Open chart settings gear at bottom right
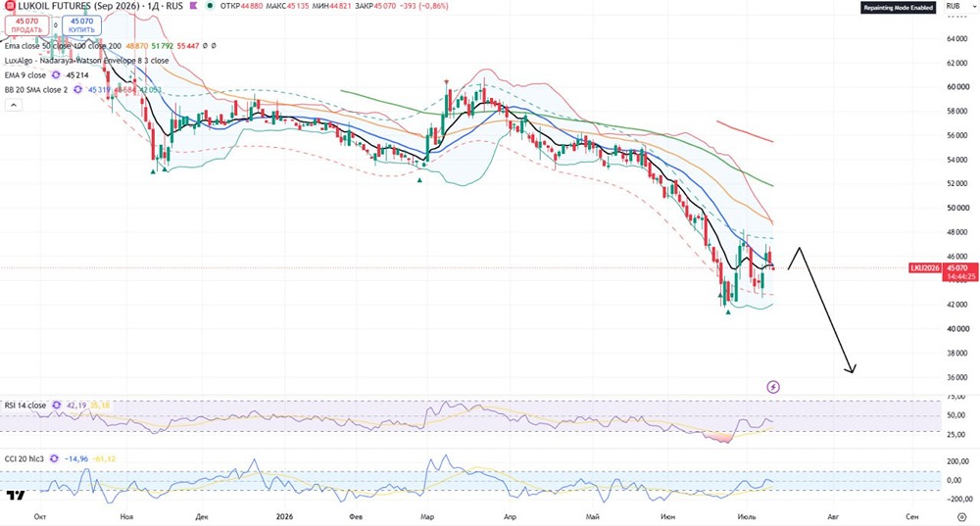 click(962, 516)
